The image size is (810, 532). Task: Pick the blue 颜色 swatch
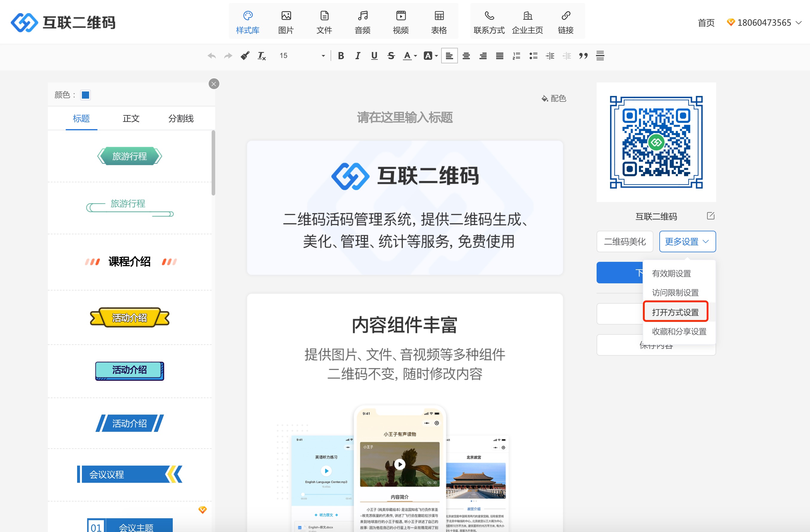[85, 95]
